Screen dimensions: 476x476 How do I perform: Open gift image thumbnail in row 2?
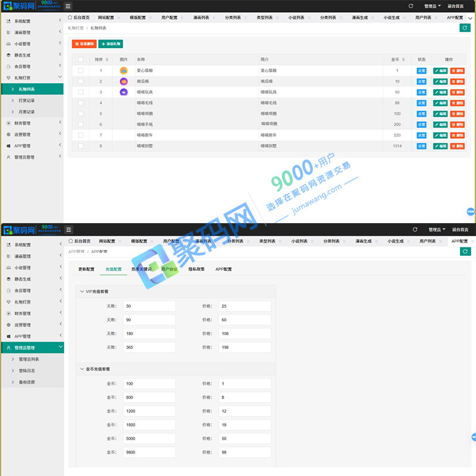click(124, 82)
